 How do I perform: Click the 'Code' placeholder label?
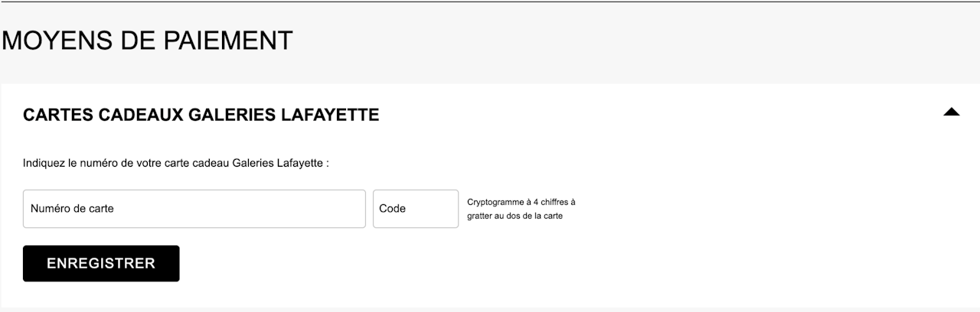(x=392, y=209)
